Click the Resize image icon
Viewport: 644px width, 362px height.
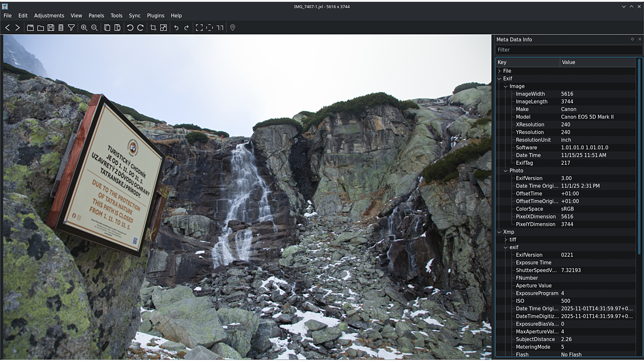coord(163,27)
